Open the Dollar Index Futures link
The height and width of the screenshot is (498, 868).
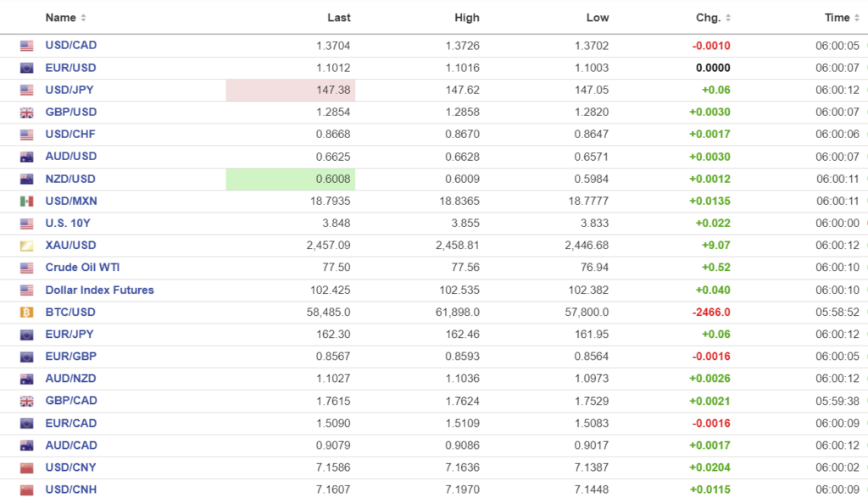click(99, 290)
